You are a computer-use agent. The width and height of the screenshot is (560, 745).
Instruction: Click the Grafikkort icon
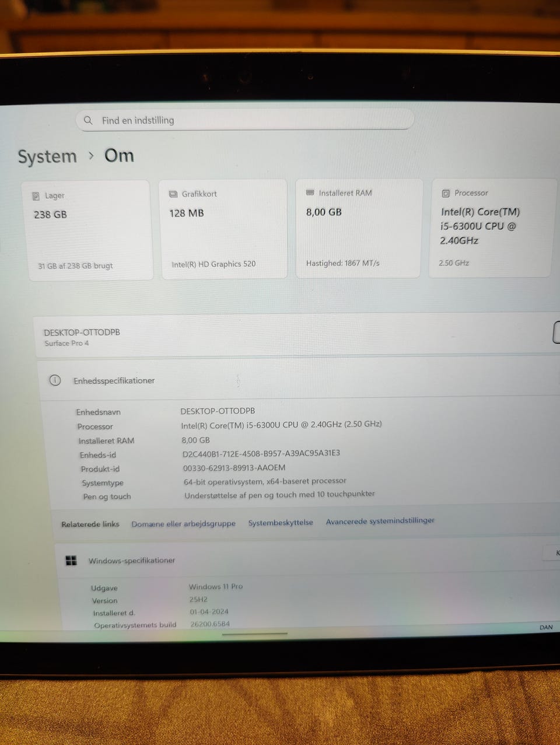point(173,194)
